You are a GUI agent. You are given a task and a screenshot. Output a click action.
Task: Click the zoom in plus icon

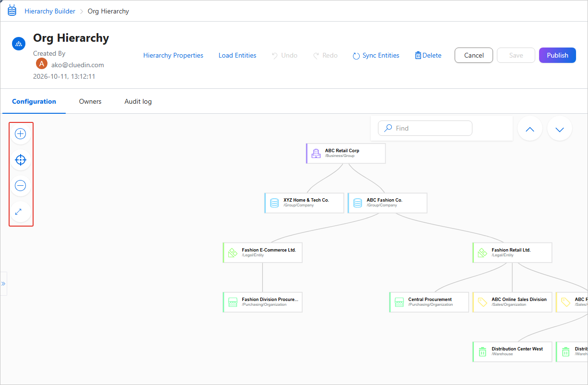coord(21,134)
